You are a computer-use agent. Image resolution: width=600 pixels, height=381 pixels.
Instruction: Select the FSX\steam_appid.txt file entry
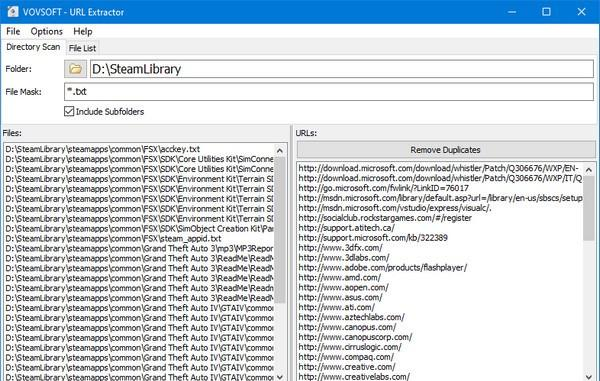pos(113,239)
